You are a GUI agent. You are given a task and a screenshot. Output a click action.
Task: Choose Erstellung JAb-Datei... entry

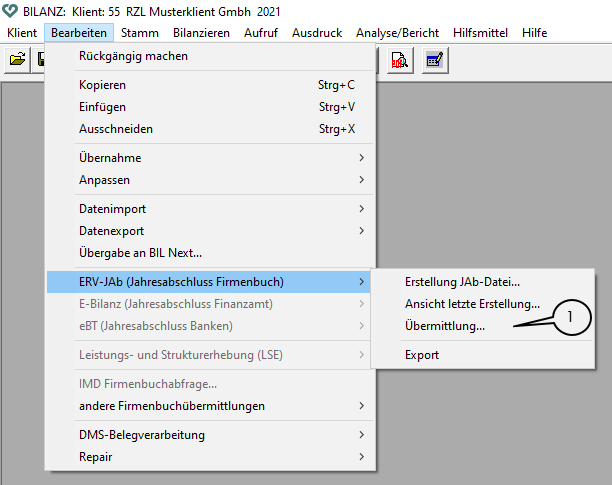462,282
